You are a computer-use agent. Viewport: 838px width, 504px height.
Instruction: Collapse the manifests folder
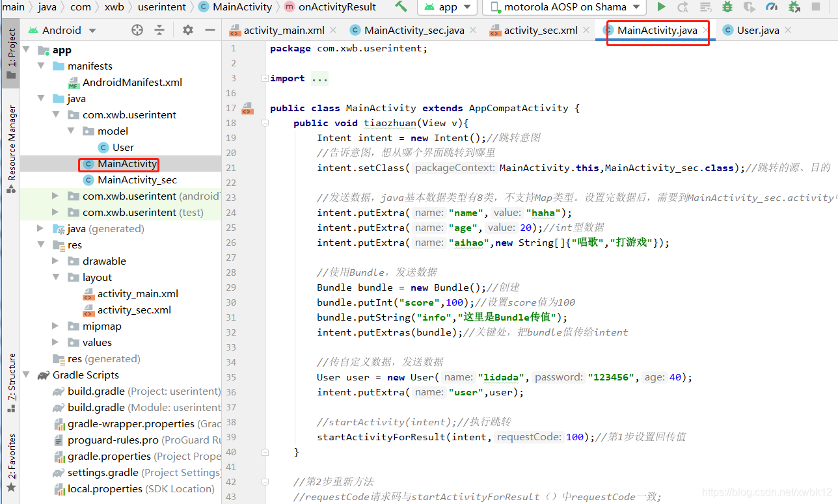(41, 66)
